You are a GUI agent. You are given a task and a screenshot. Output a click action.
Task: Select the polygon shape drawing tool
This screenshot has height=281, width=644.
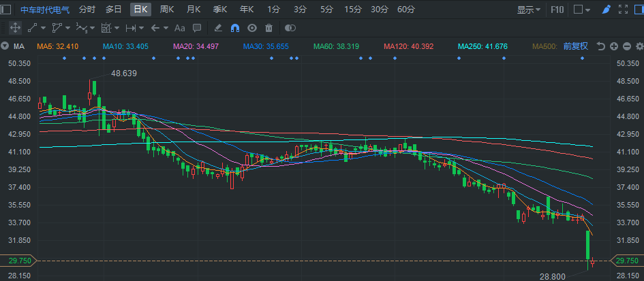57,28
